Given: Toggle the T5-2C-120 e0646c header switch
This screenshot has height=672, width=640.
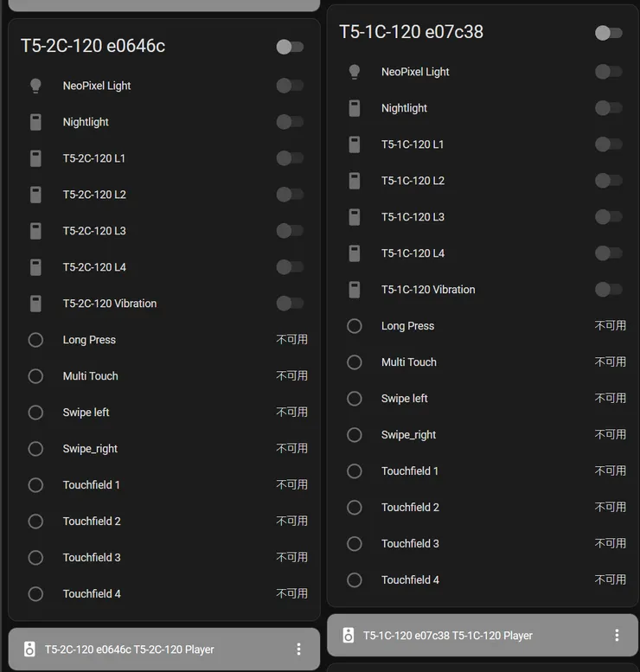Looking at the screenshot, I should [x=290, y=47].
